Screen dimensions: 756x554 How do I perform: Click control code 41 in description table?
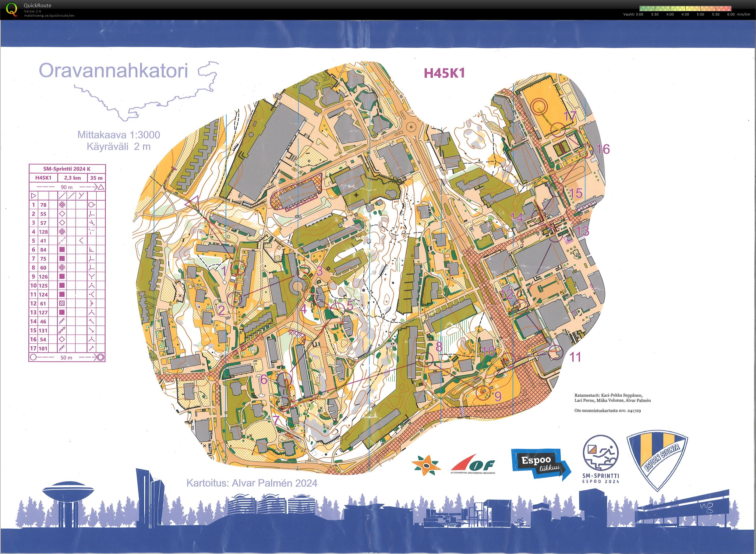tap(43, 241)
